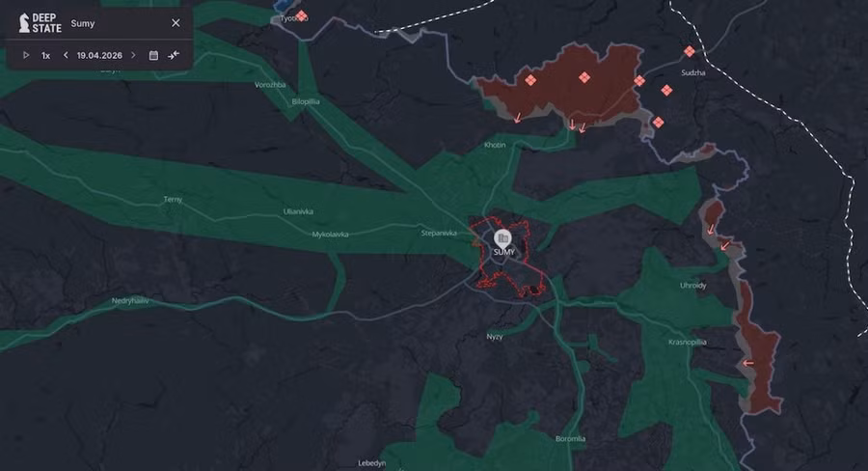
Task: Select the unit diamond marker nearest Sudzha
Action: click(689, 51)
